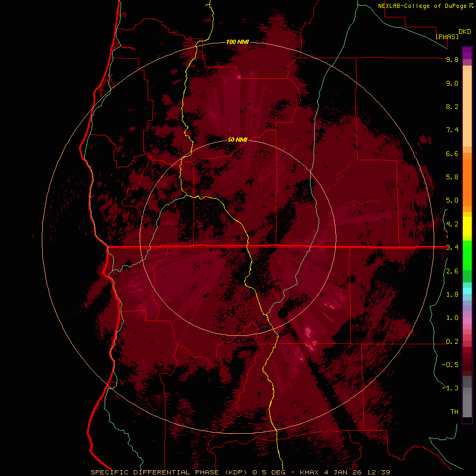This screenshot has width=476, height=476.
Task: Click the 6.6 value on the color scale
Action: pyautogui.click(x=452, y=153)
